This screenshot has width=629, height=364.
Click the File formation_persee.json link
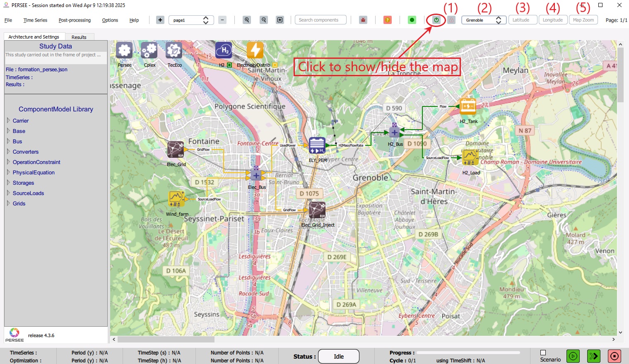(x=36, y=70)
